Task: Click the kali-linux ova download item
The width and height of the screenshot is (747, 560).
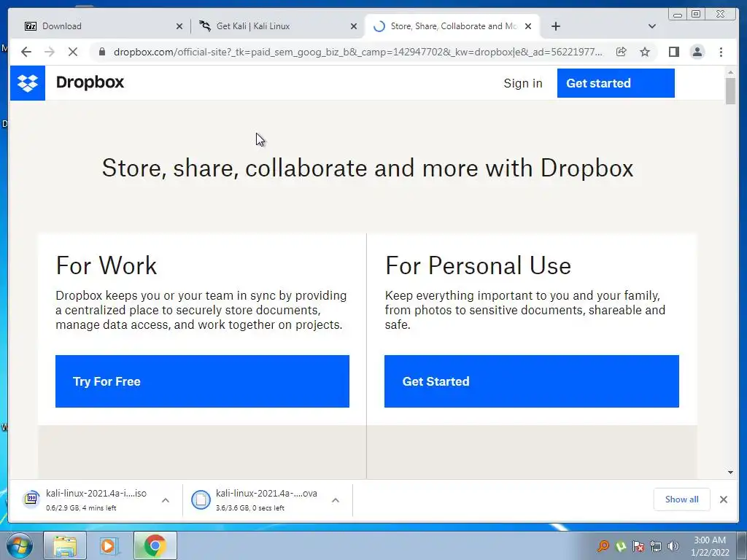Action: coord(260,500)
